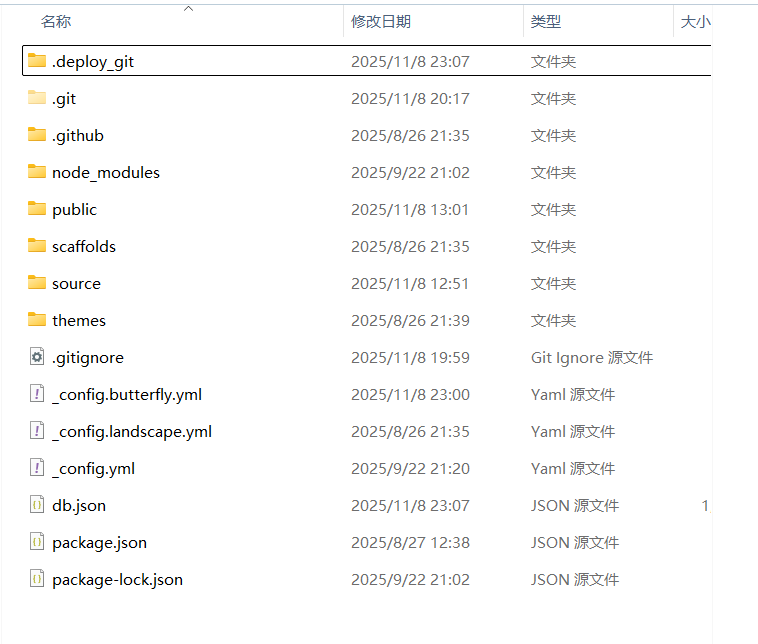Image resolution: width=758 pixels, height=644 pixels.
Task: Select the _config.landscape.yml file icon
Action: [x=37, y=431]
